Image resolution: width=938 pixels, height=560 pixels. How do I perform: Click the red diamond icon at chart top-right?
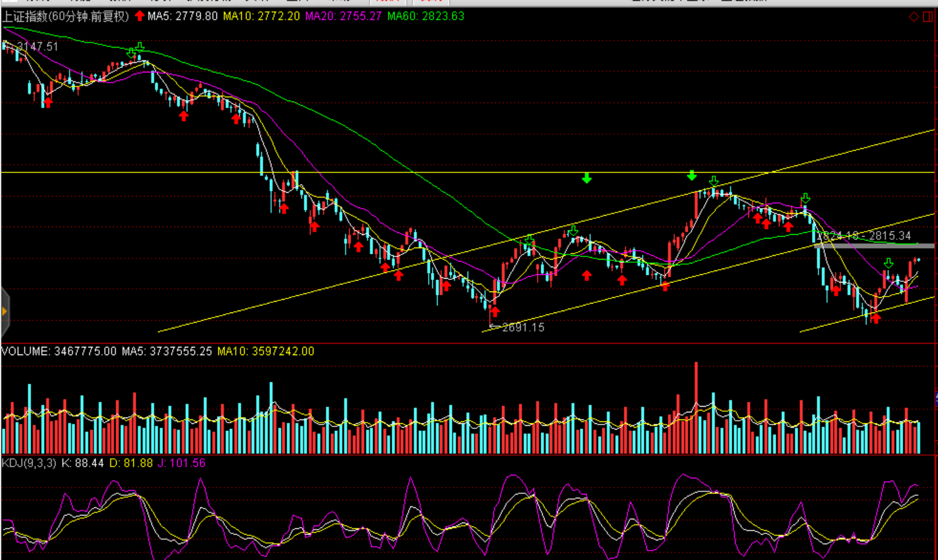click(x=913, y=17)
